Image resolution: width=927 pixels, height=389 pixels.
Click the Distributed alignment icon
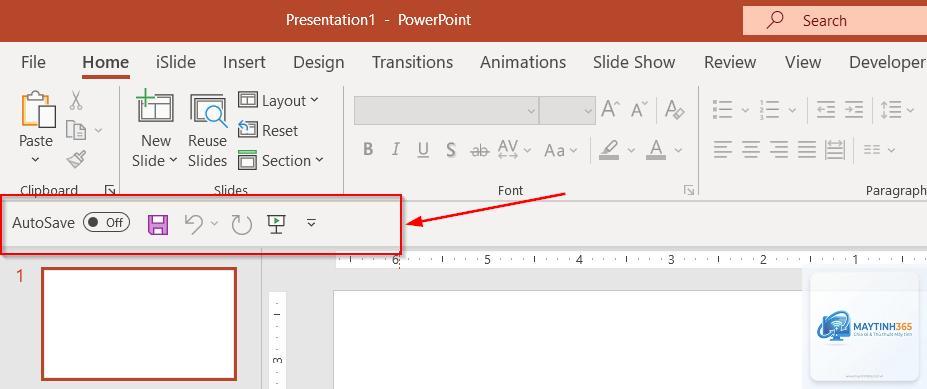pos(835,150)
